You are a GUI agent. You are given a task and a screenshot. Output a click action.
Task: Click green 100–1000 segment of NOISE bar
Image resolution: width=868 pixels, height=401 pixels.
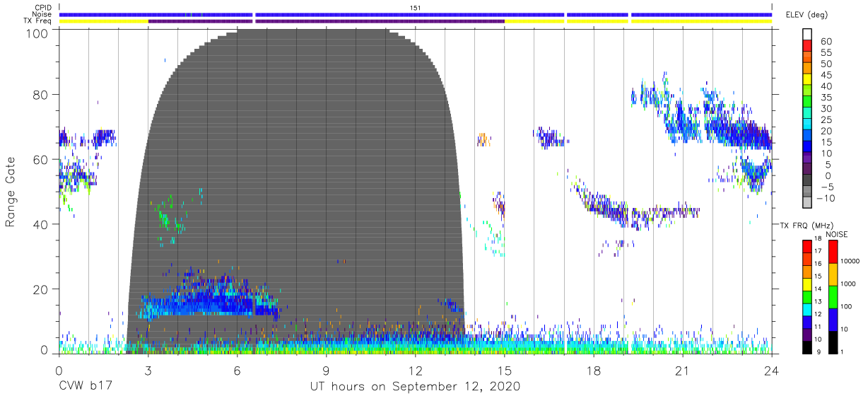point(833,296)
